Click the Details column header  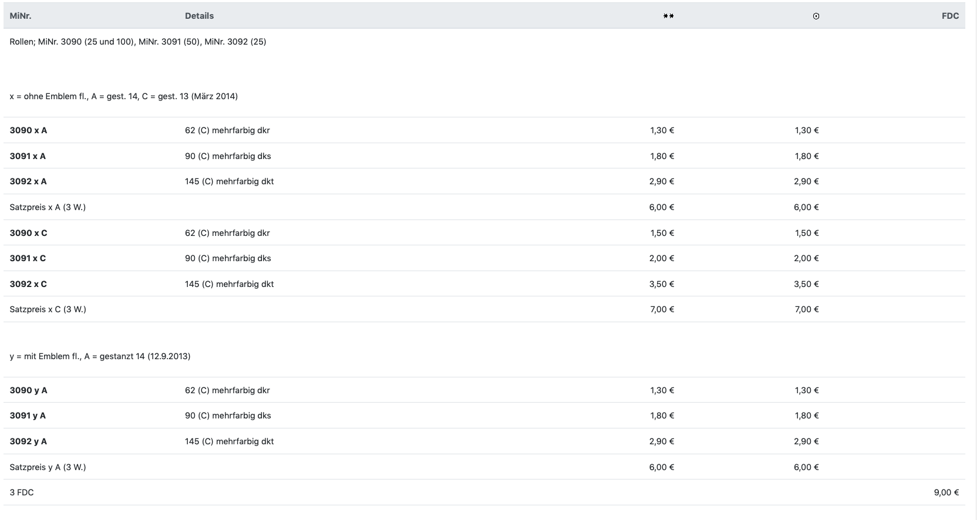click(x=199, y=16)
